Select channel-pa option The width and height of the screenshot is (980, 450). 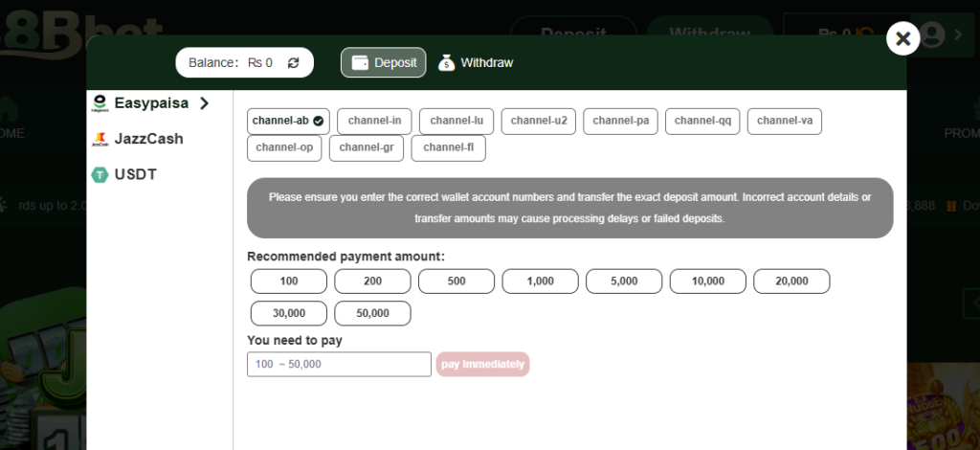(x=620, y=122)
